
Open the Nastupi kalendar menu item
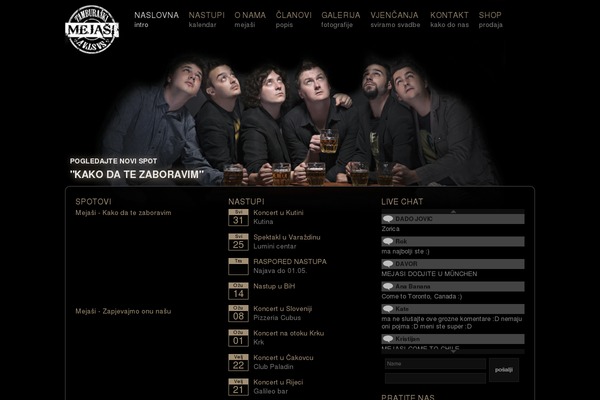[x=206, y=19]
